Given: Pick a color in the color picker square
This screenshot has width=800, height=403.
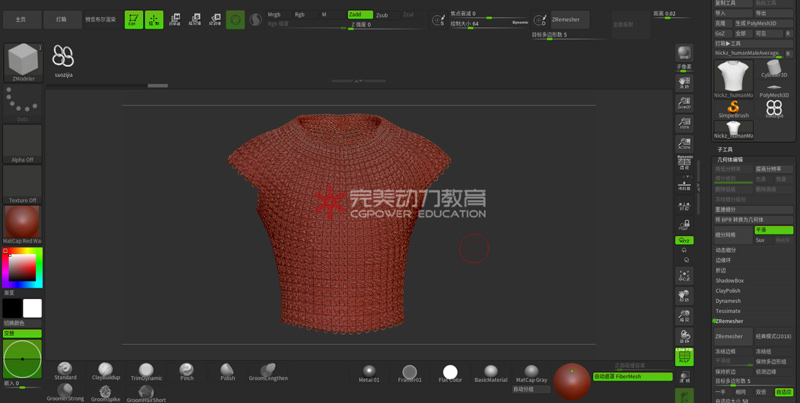Looking at the screenshot, I should pyautogui.click(x=20, y=267).
